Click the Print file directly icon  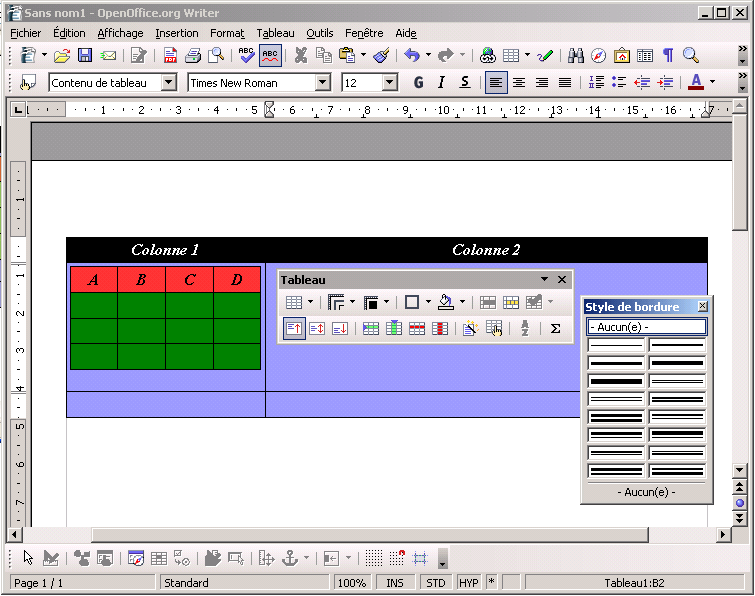point(193,55)
